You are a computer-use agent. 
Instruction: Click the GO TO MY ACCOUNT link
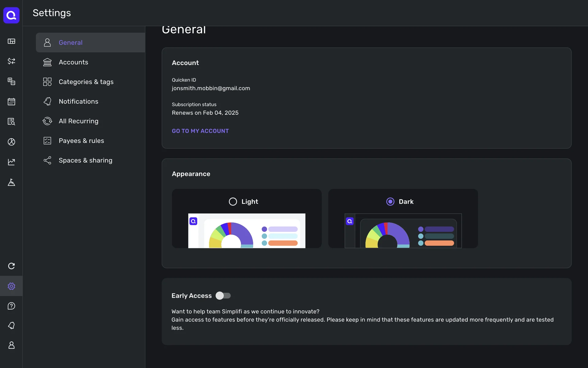(200, 131)
